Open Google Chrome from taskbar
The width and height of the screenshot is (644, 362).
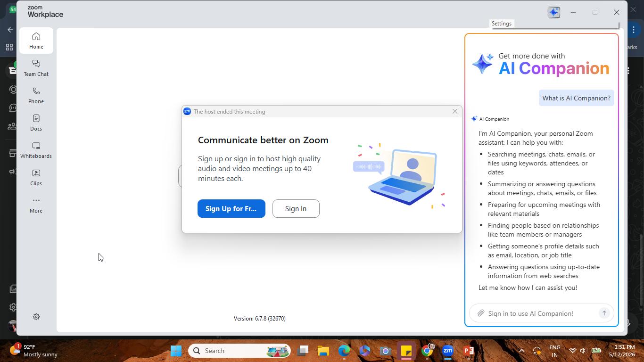coord(427,351)
